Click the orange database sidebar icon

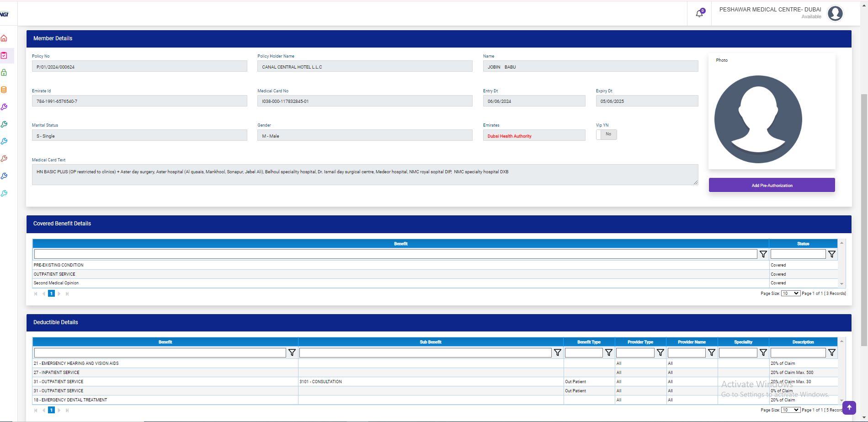[x=4, y=90]
